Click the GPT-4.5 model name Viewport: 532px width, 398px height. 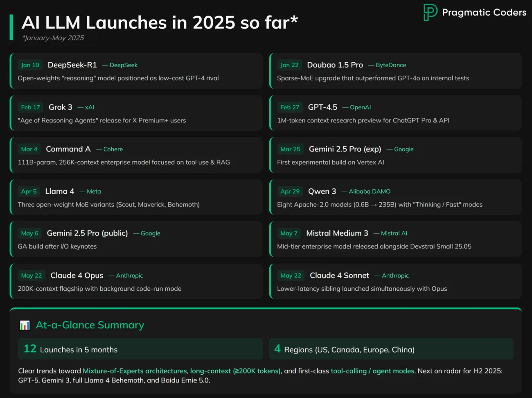pos(322,107)
